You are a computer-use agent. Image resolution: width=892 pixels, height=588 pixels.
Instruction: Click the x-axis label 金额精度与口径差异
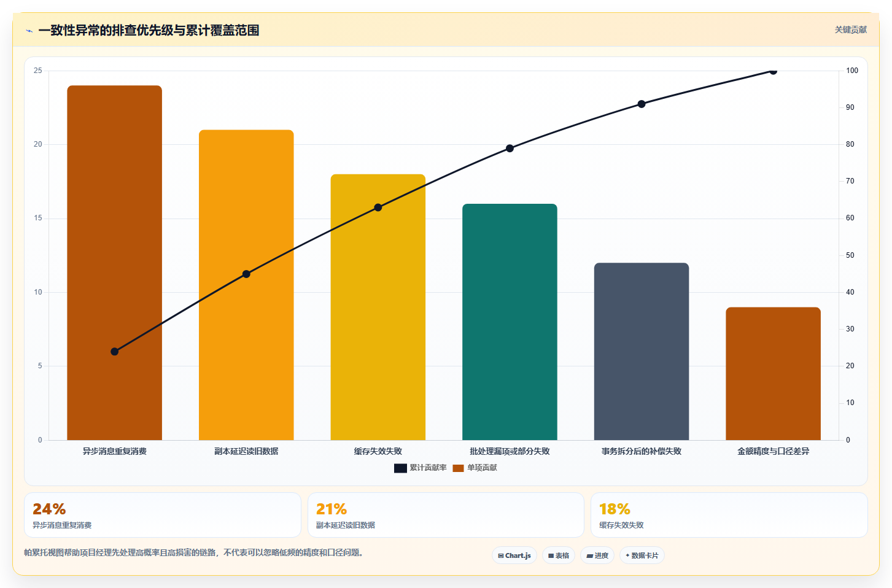tap(773, 451)
